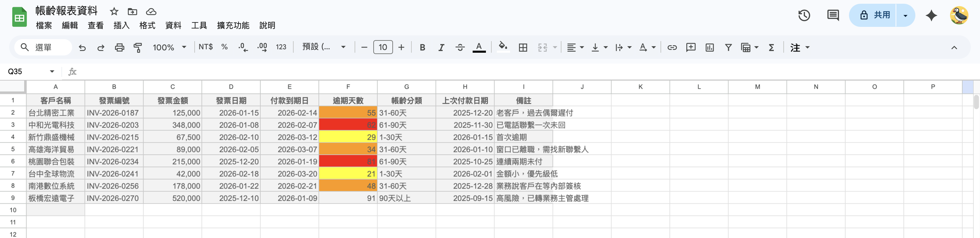Check the cloud save status icon
The height and width of the screenshot is (238, 980).
(x=151, y=12)
